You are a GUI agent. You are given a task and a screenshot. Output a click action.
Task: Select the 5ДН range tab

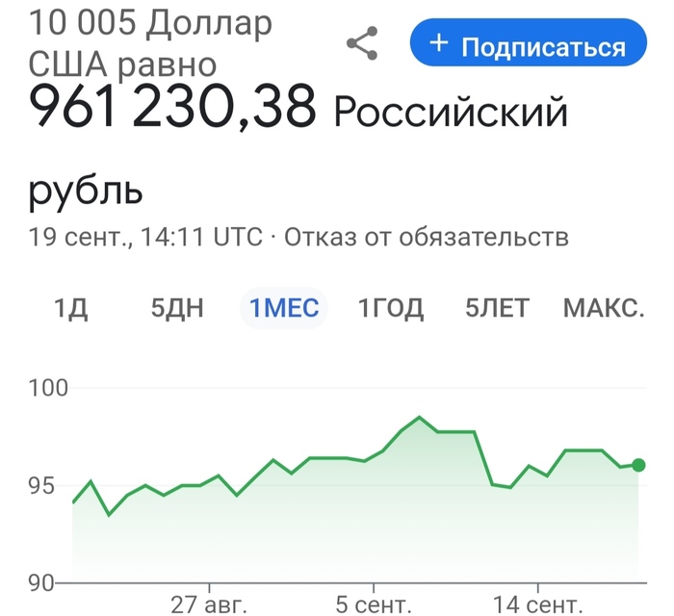tap(177, 309)
